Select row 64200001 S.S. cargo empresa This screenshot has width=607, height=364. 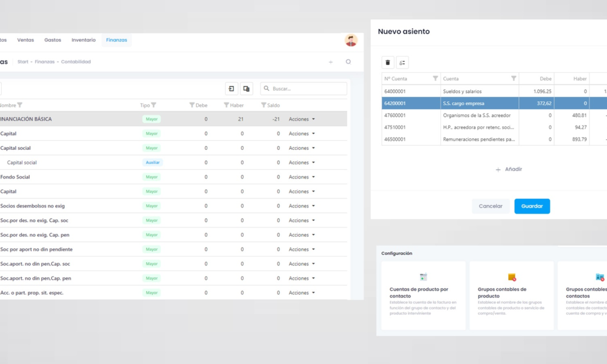[x=494, y=103]
